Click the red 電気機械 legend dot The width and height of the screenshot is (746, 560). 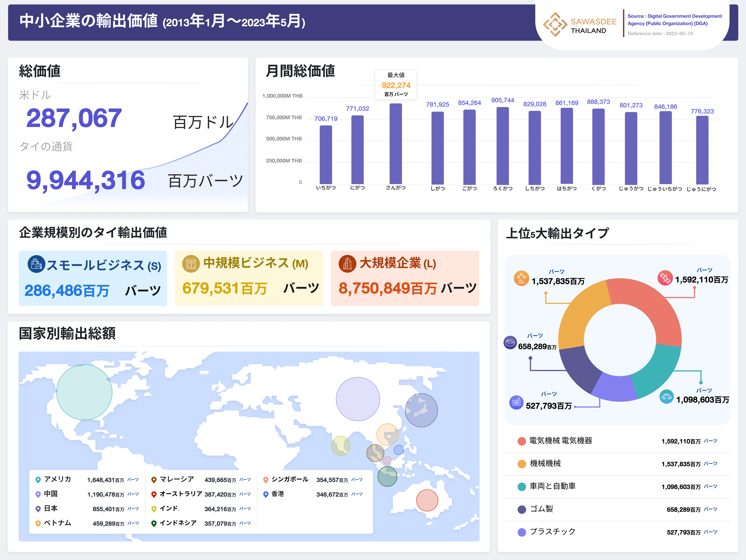(522, 441)
